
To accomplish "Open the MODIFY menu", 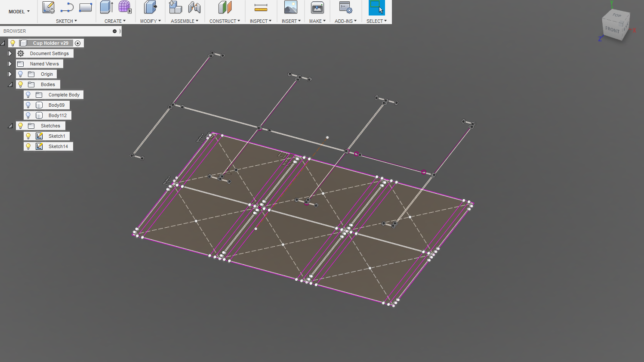I will pos(150,21).
